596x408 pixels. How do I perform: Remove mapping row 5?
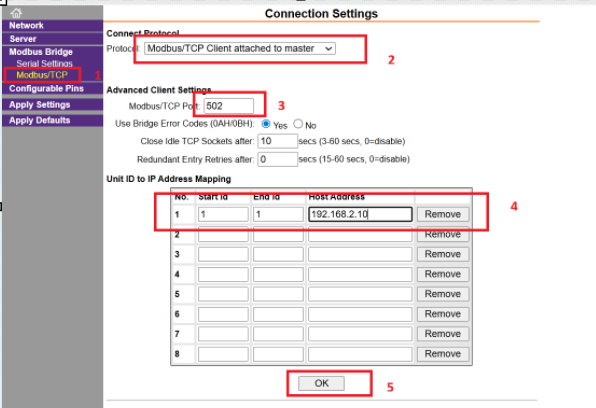click(x=443, y=294)
